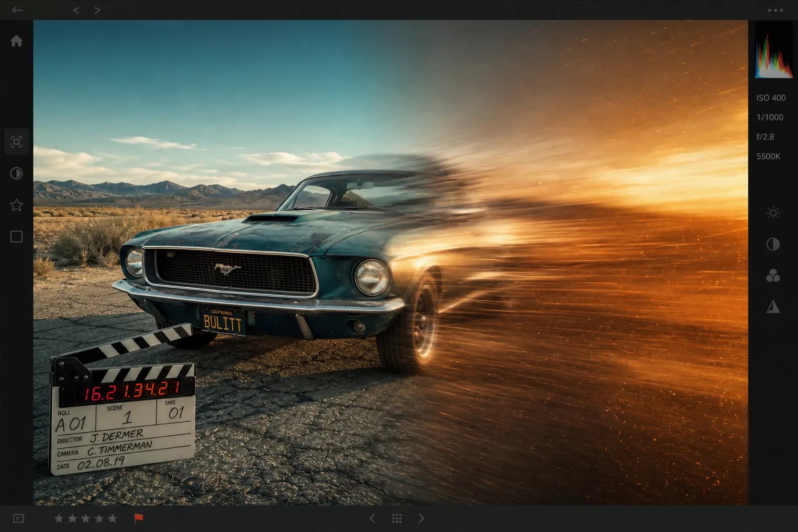The height and width of the screenshot is (532, 798).
Task: Click the 5500K white balance value
Action: tap(768, 156)
